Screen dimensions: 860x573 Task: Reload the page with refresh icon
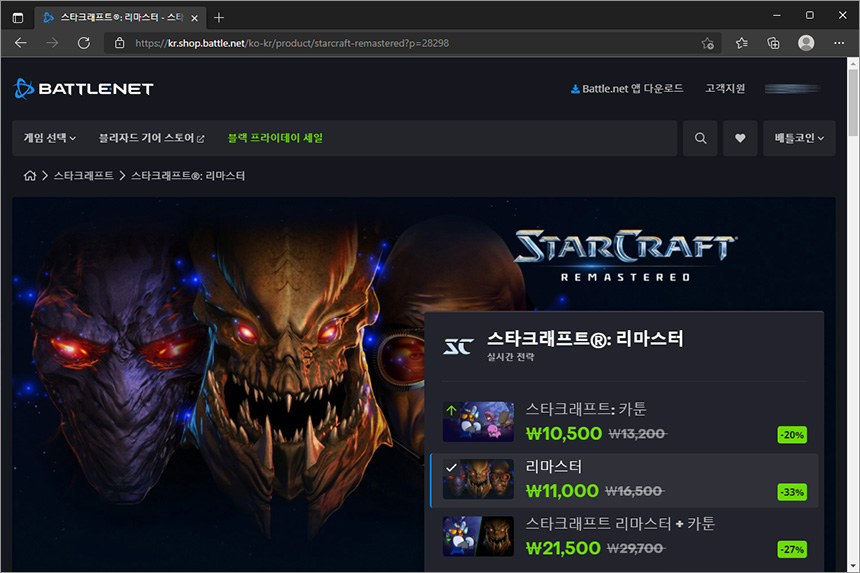click(84, 43)
